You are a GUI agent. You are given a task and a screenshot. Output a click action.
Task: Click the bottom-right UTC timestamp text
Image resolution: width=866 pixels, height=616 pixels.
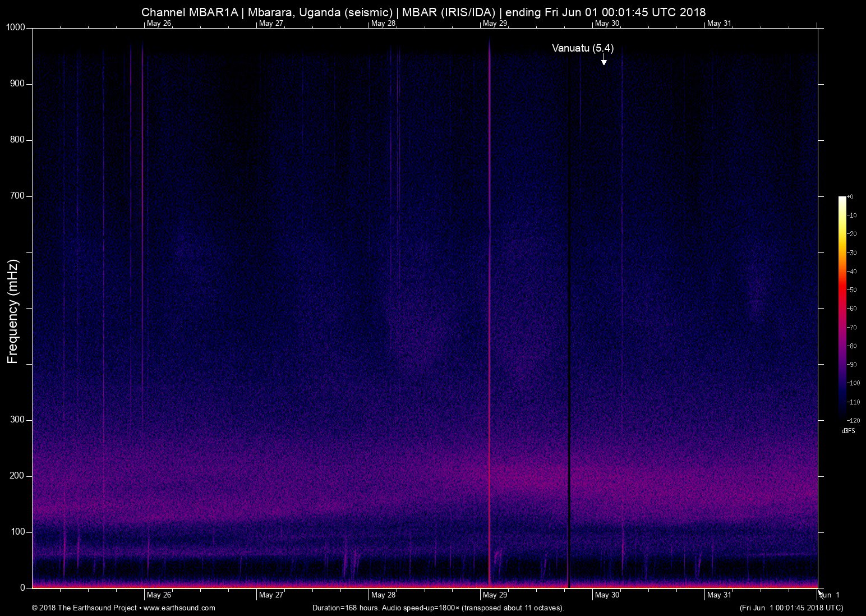791,608
